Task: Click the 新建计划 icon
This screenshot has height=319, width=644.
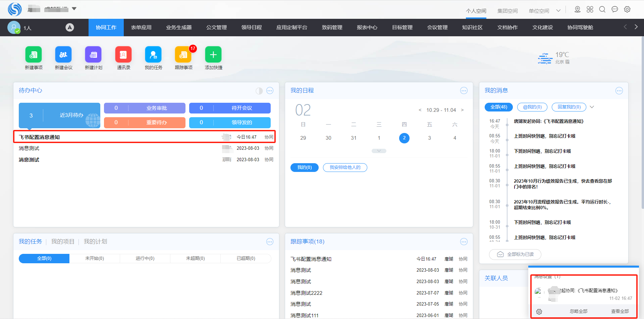Action: (x=93, y=55)
